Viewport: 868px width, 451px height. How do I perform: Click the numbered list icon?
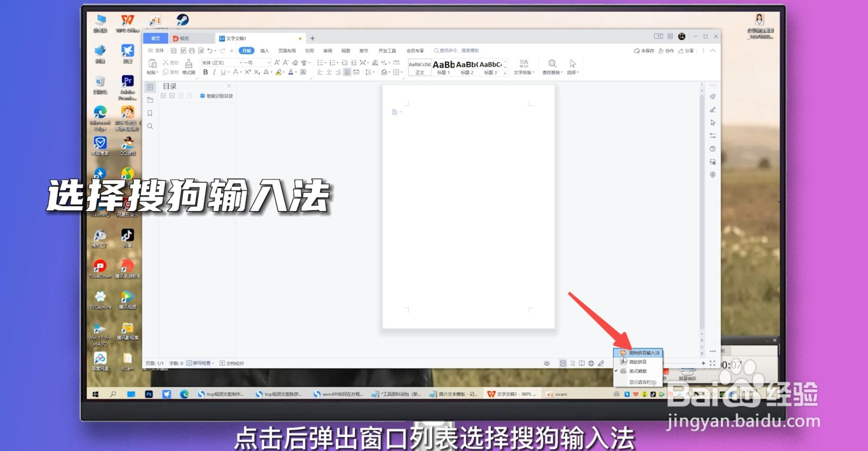pos(332,62)
